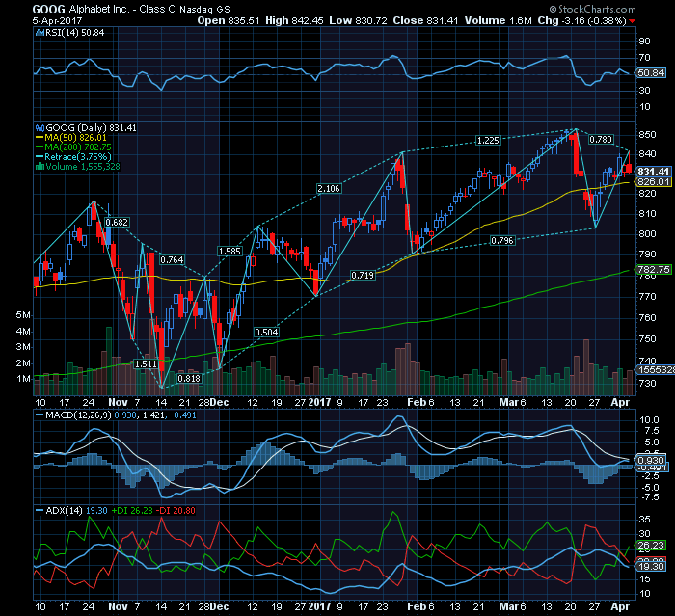Click the 0.780 retracement label
The height and width of the screenshot is (616, 675).
[x=601, y=139]
